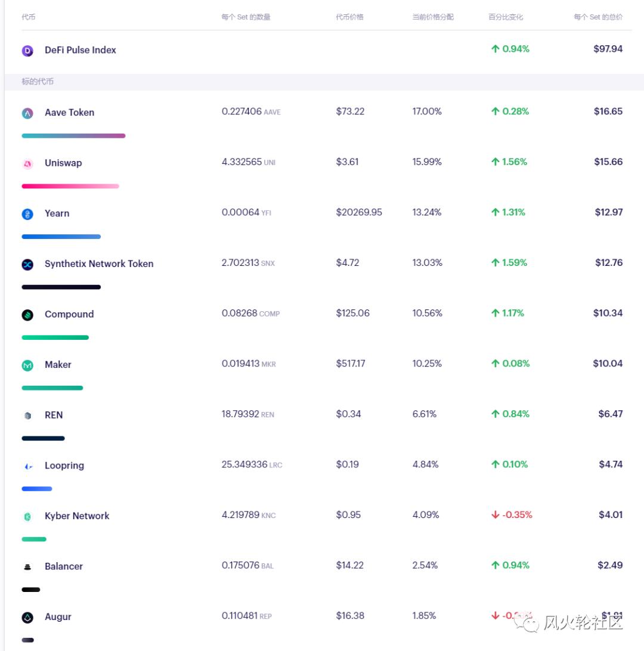Screen dimensions: 644x651
Task: Open the Uniswap name link
Action: (x=63, y=163)
